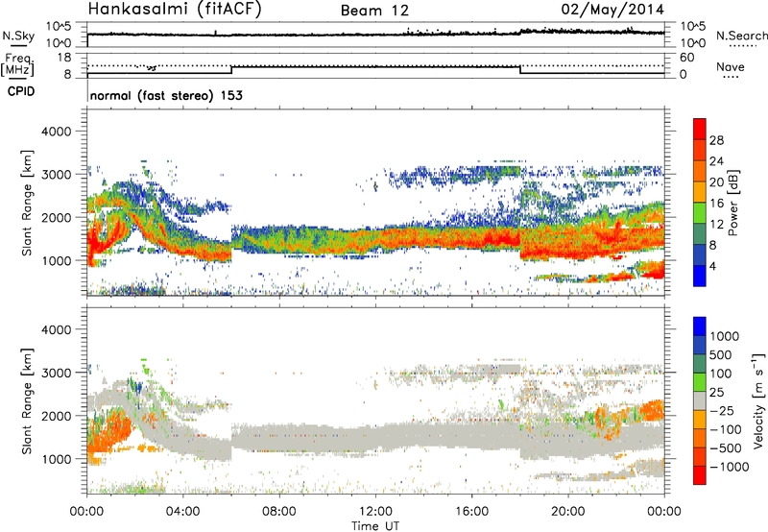Click the red bottom of the velocity colorbar
The height and width of the screenshot is (532, 768).
[700, 475]
